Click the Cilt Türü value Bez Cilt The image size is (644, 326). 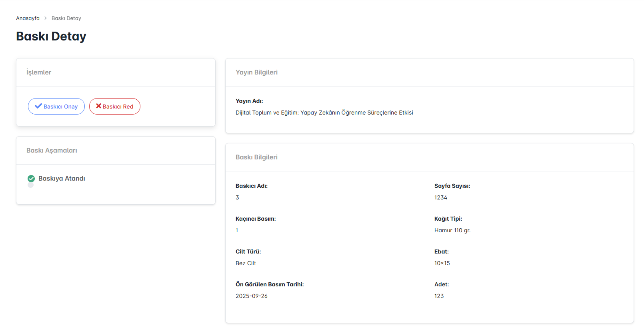(x=246, y=263)
